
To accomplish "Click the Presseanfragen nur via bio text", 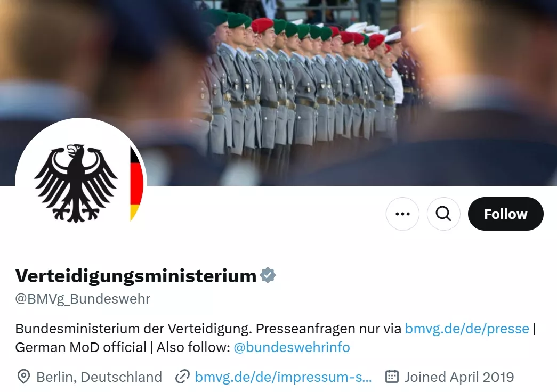I will click(x=328, y=329).
